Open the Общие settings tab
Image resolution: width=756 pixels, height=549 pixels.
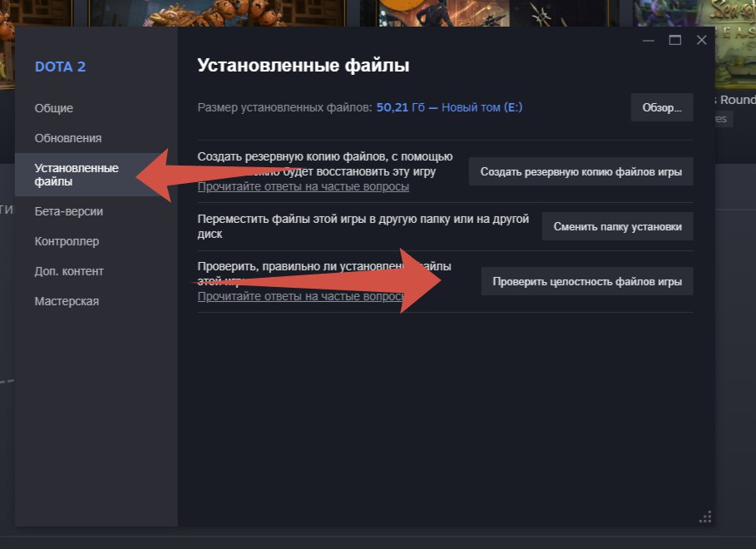[53, 108]
